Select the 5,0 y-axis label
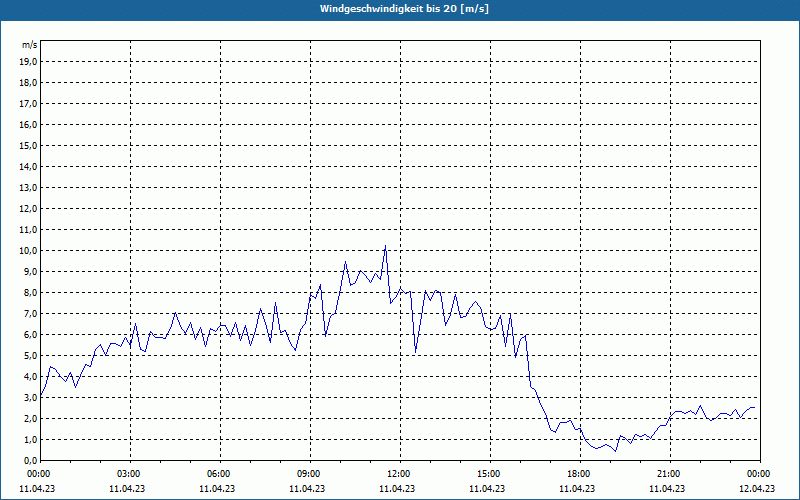Viewport: 800px width, 500px height. tap(30, 356)
